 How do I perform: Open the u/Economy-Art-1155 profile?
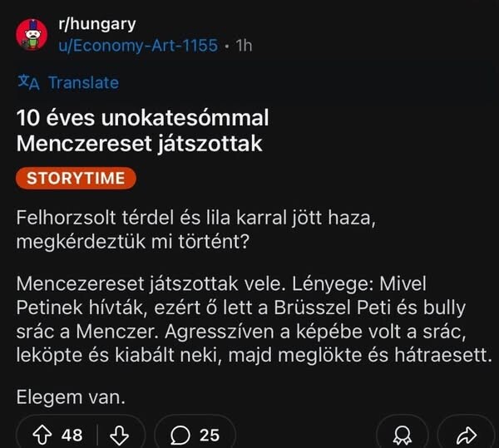coord(138,45)
